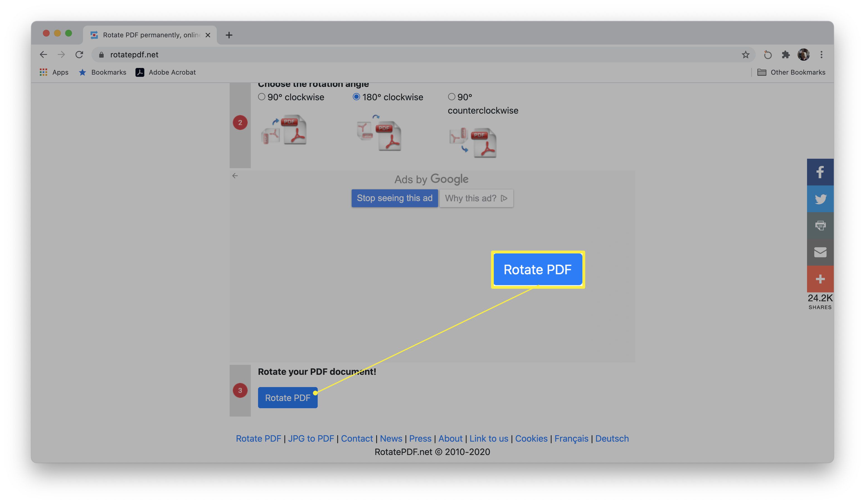Switch site language to Deutsch
Screen dimensions: 865x504
tap(612, 439)
